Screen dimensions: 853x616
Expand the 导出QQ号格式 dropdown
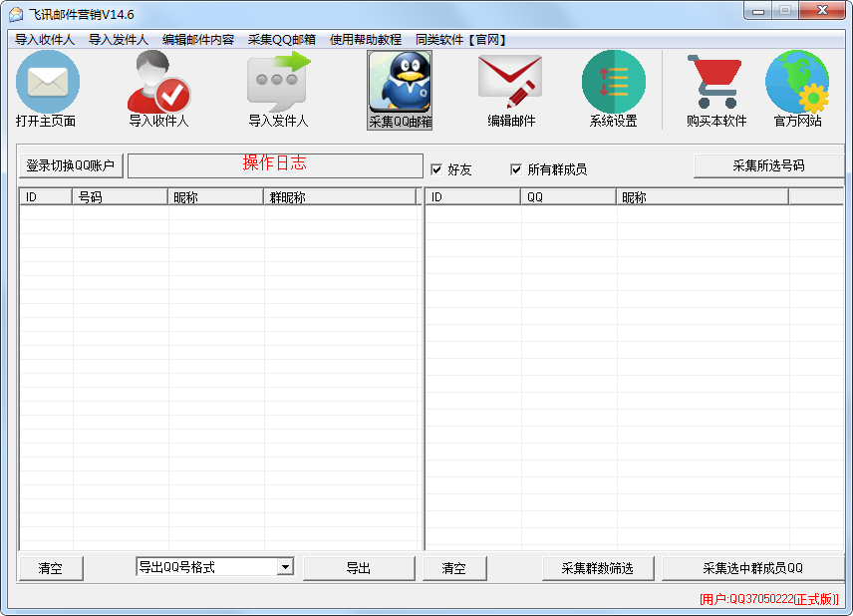[285, 567]
